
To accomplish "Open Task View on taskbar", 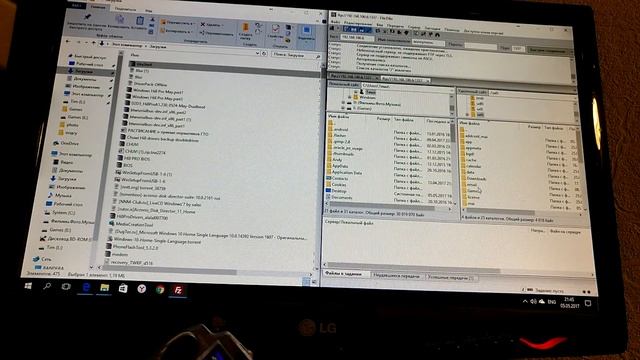I will (x=66, y=287).
